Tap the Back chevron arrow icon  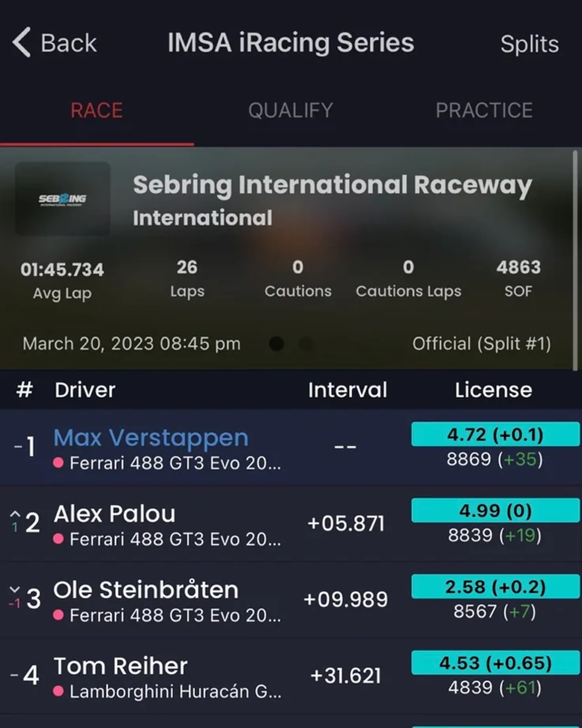tap(21, 42)
